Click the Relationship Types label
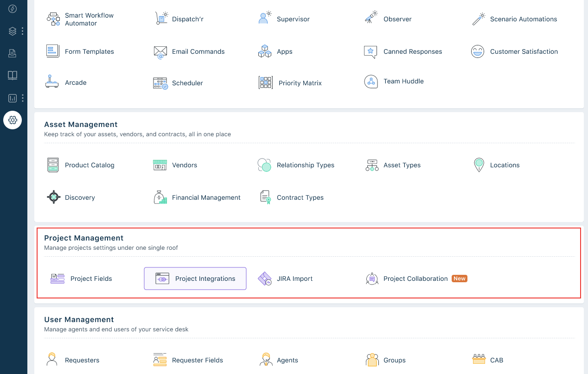 (x=306, y=165)
